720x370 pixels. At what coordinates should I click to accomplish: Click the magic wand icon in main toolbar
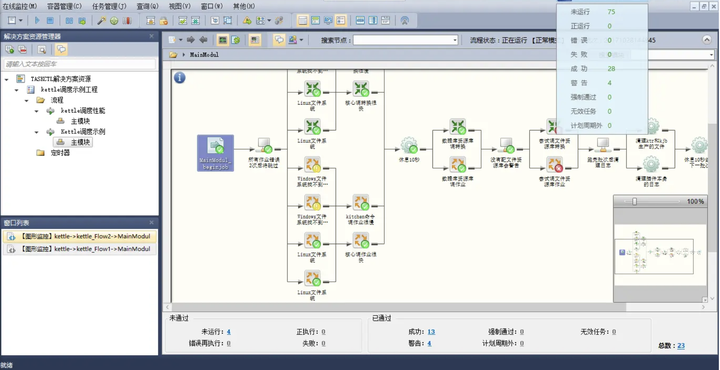(101, 21)
